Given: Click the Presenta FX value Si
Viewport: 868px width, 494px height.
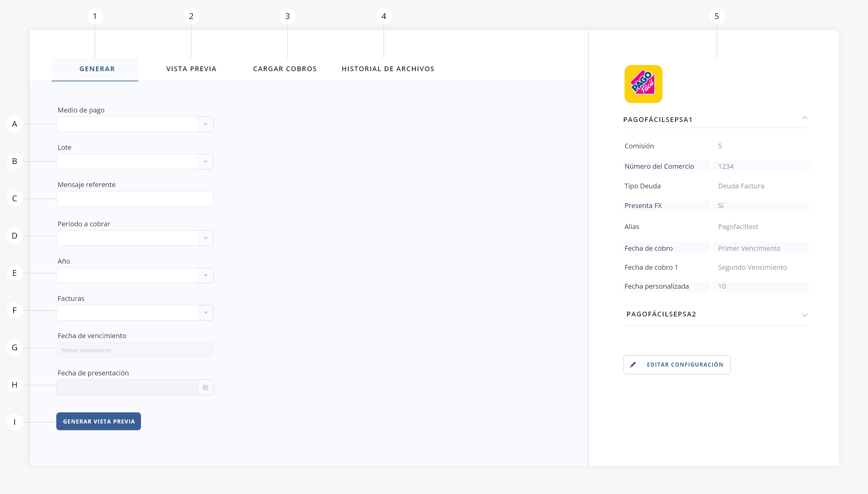Looking at the screenshot, I should (x=721, y=206).
